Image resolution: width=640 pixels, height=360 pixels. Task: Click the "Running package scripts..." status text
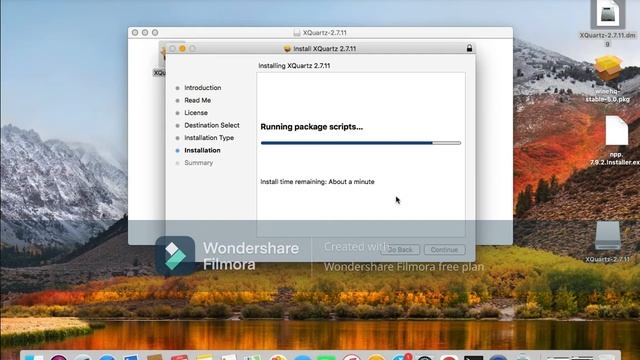(x=311, y=127)
